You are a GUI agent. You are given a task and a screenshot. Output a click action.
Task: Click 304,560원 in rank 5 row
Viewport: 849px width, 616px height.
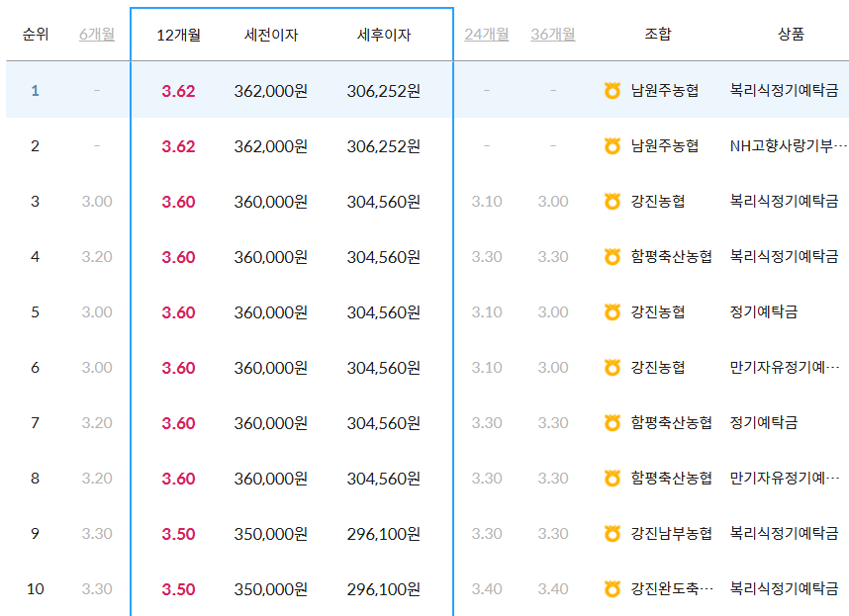click(383, 312)
